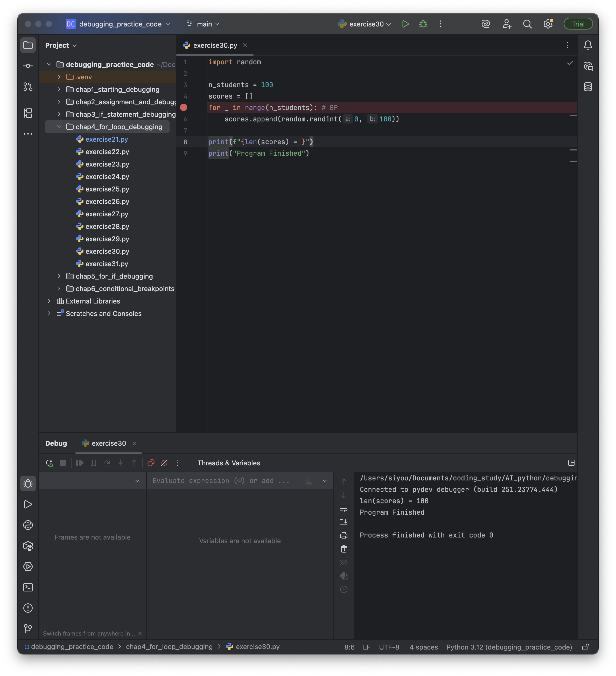Image resolution: width=616 pixels, height=676 pixels.
Task: Toggle breakpoint on line 5
Action: click(x=183, y=108)
